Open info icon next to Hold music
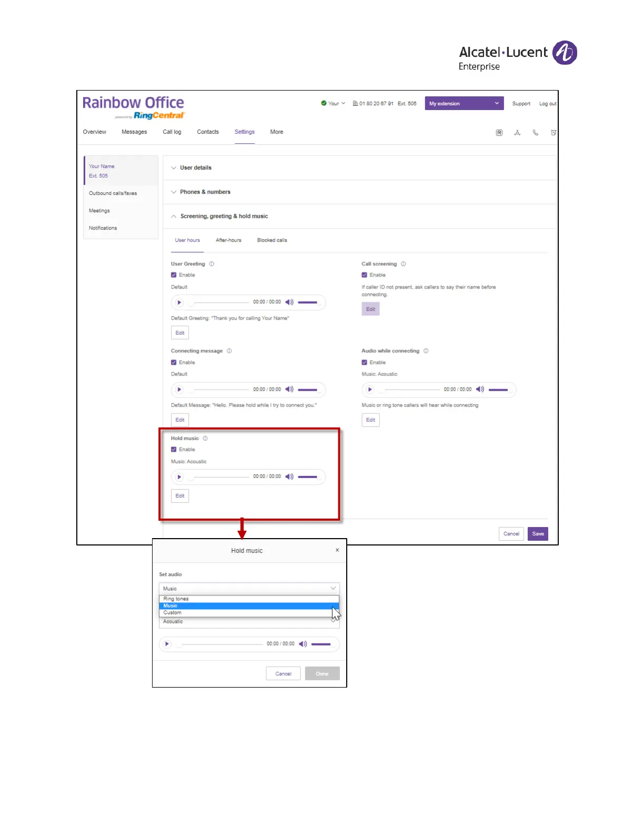The width and height of the screenshot is (644, 834). [x=205, y=438]
